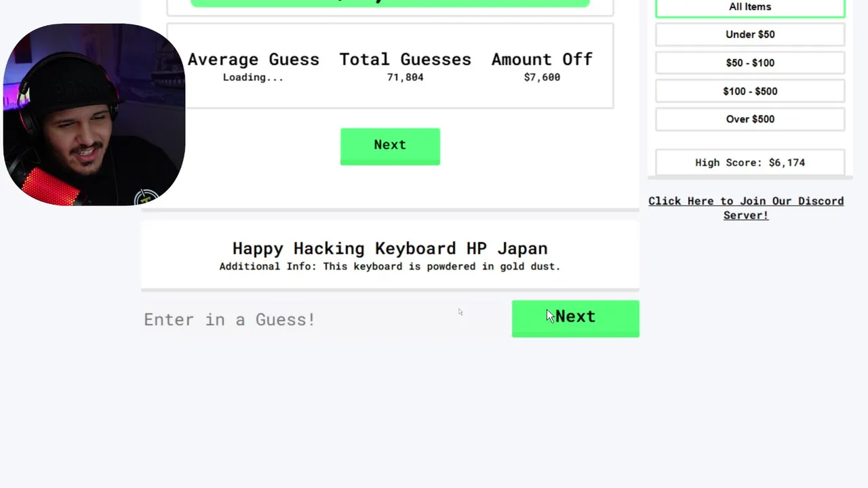Viewport: 868px width, 488px height.
Task: Select the All Items price filter
Action: pyautogui.click(x=750, y=7)
